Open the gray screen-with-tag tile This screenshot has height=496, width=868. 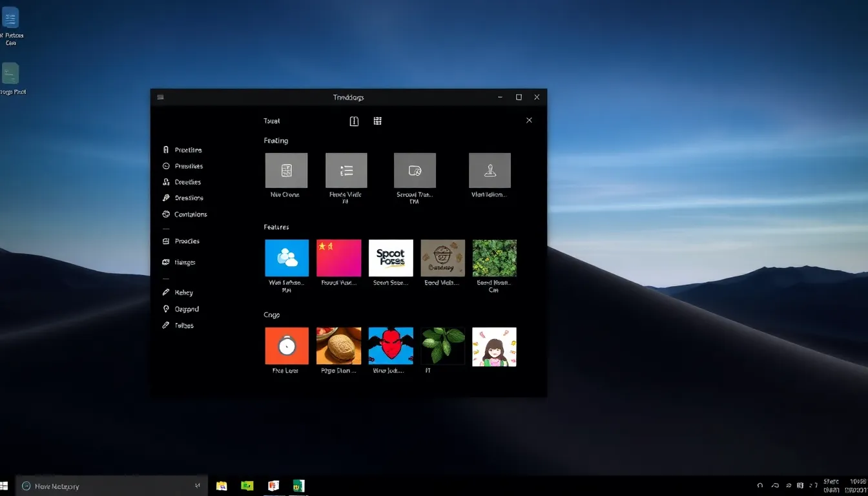point(415,170)
